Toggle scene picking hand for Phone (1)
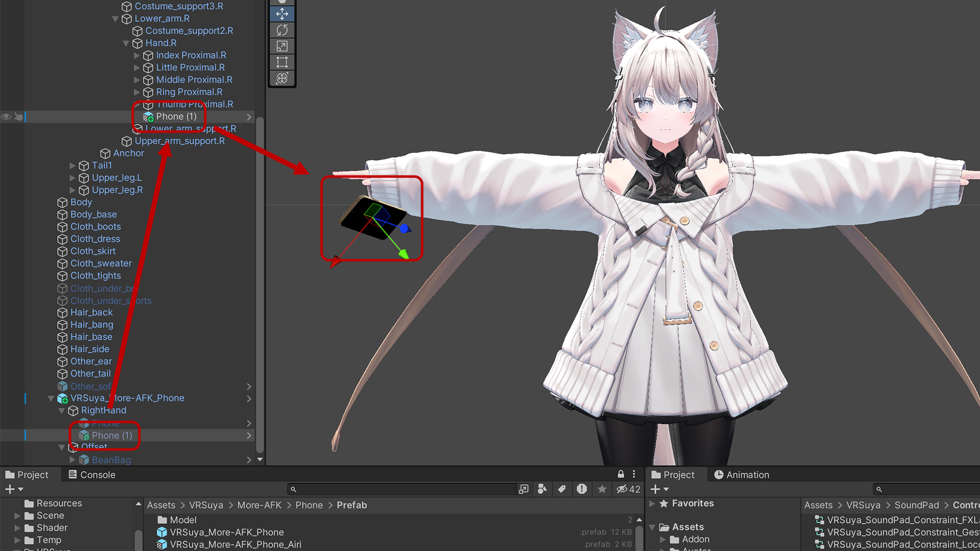This screenshot has height=551, width=980. 19,117
